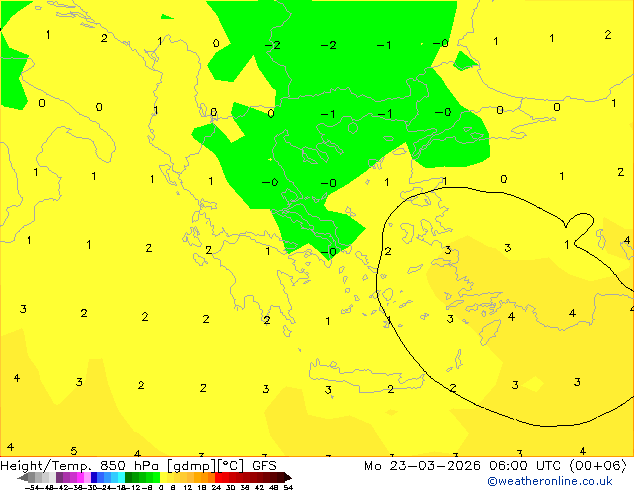Screen dimensions: 634x490
Task: Click the cyan legend swatch
Action: click(121, 477)
